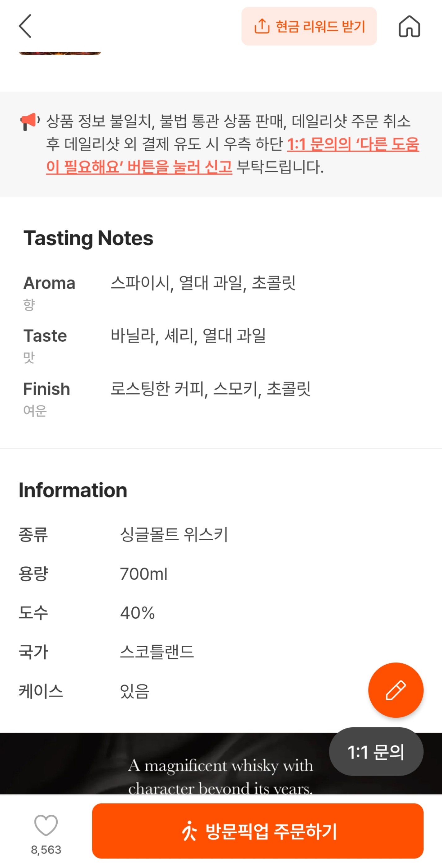Image resolution: width=442 pixels, height=868 pixels.
Task: Tap the 700ml volume value
Action: [x=144, y=574]
